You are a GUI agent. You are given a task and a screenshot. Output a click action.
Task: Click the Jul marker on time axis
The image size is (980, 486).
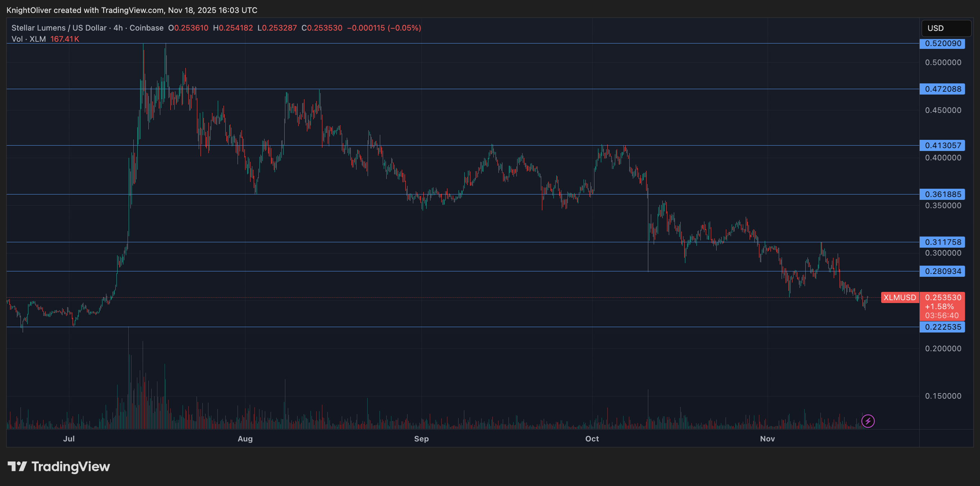click(x=69, y=439)
